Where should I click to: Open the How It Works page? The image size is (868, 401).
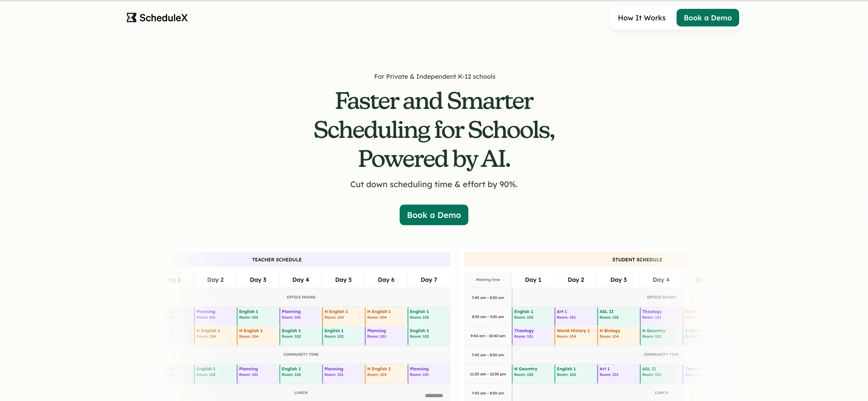641,17
